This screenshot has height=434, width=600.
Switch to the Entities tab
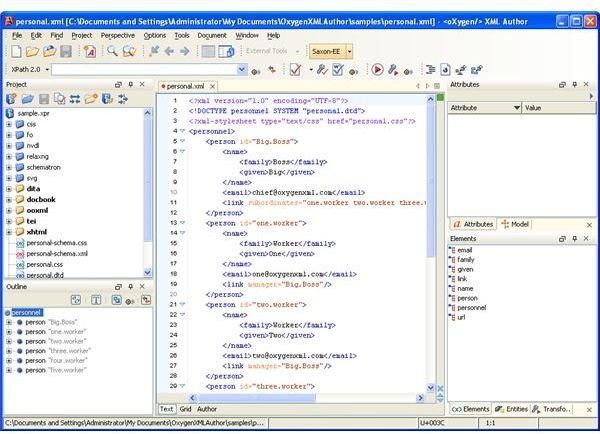pos(512,409)
